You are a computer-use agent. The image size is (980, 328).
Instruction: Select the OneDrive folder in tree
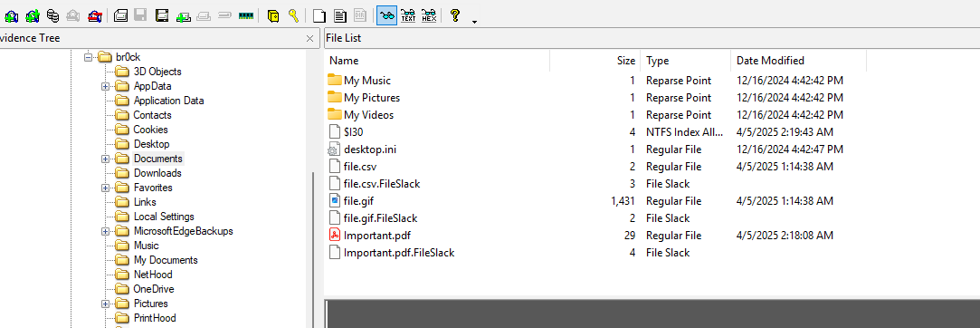[154, 289]
